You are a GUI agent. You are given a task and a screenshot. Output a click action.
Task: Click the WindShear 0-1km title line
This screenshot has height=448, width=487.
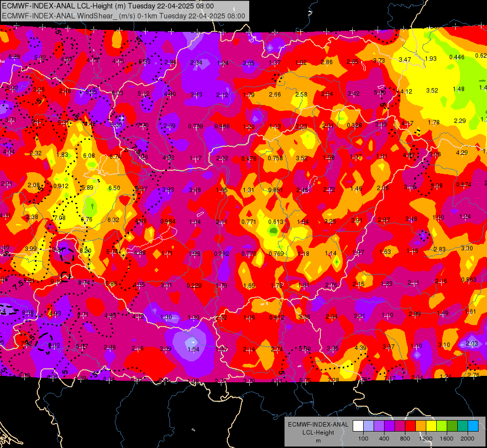tap(123, 16)
